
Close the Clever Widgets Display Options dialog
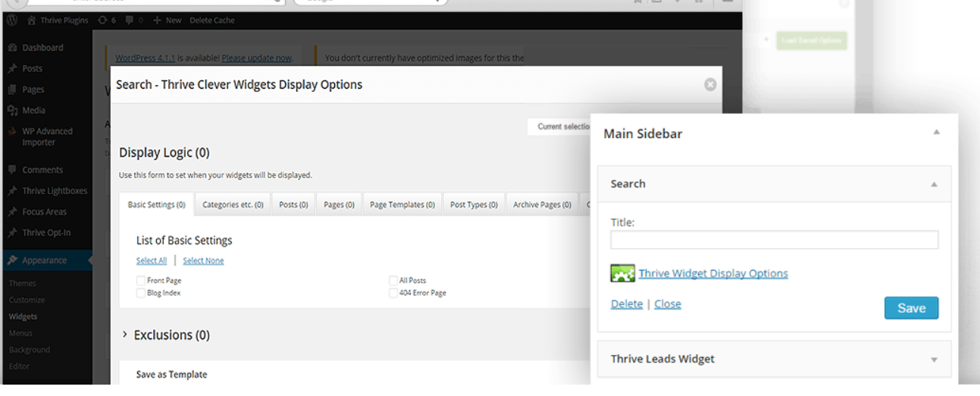click(x=710, y=84)
